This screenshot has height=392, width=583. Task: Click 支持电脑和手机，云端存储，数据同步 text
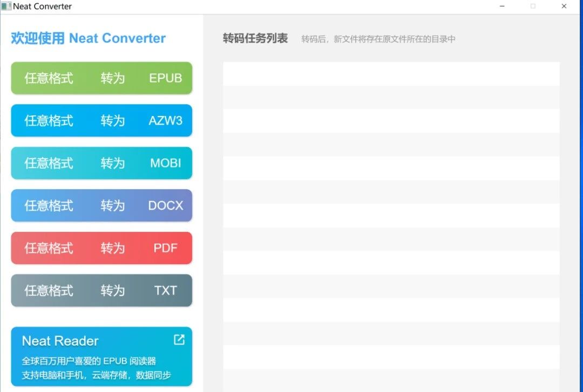click(x=96, y=375)
